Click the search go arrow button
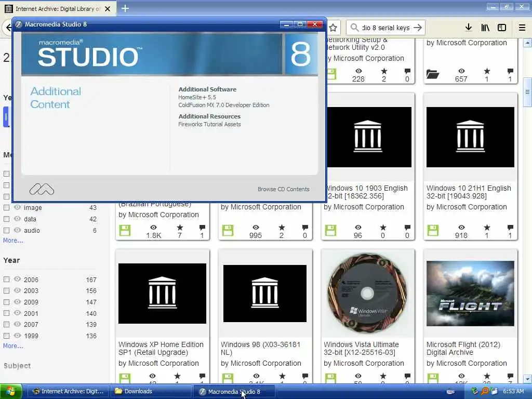Image resolution: width=532 pixels, height=399 pixels. click(x=418, y=28)
